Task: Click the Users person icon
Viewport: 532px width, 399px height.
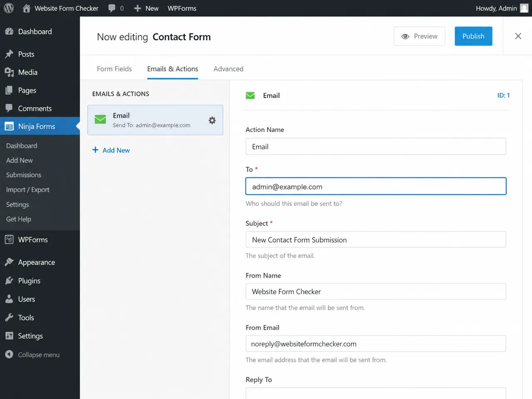Action: click(x=9, y=299)
